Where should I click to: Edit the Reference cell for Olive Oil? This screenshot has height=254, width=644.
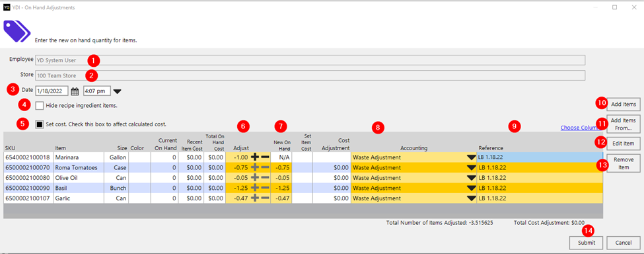point(540,177)
